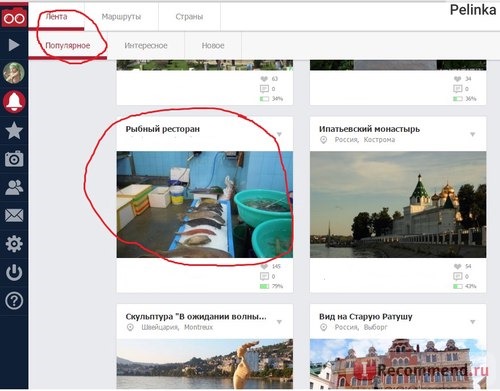Open the Ипатьевский монастырь title link

369,129
